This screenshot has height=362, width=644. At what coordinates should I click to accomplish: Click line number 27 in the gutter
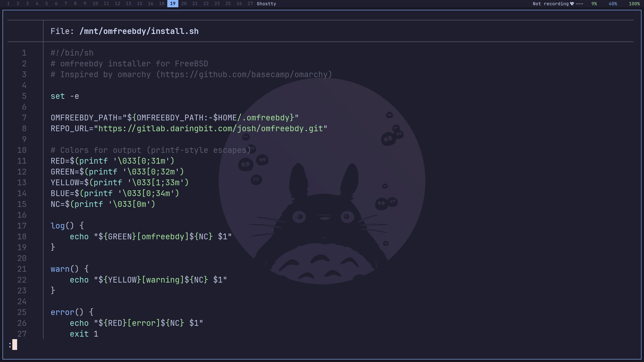(x=22, y=334)
